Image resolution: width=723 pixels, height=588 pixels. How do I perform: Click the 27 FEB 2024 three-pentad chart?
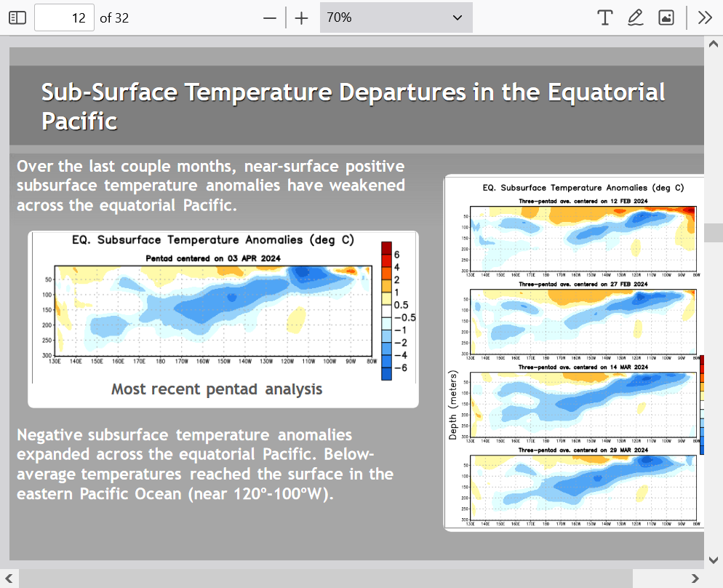tap(583, 322)
